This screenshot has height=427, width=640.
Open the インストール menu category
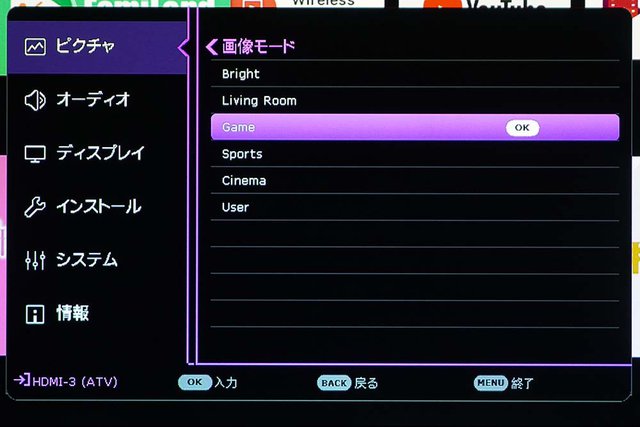click(x=97, y=207)
